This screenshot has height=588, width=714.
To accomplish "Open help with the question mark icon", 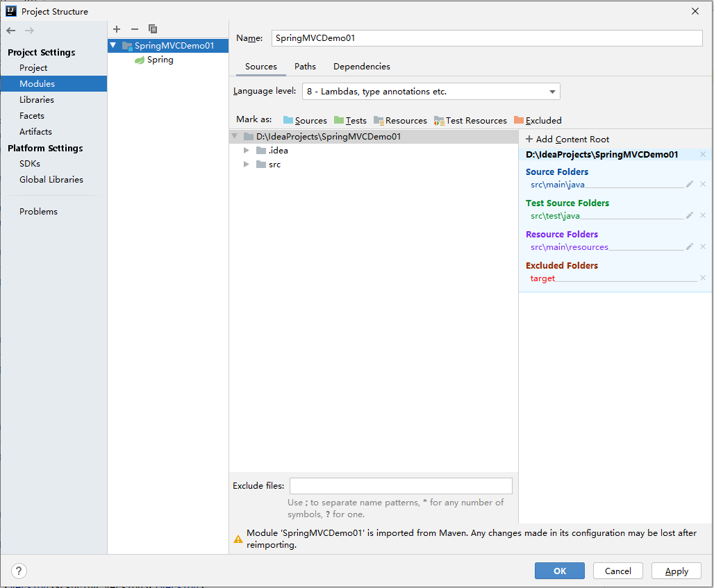I will 19,571.
